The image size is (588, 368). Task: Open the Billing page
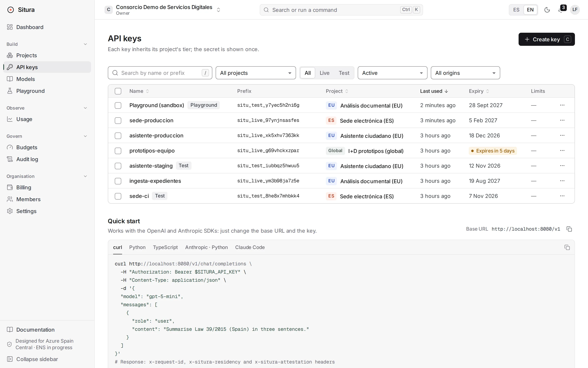[47, 187]
